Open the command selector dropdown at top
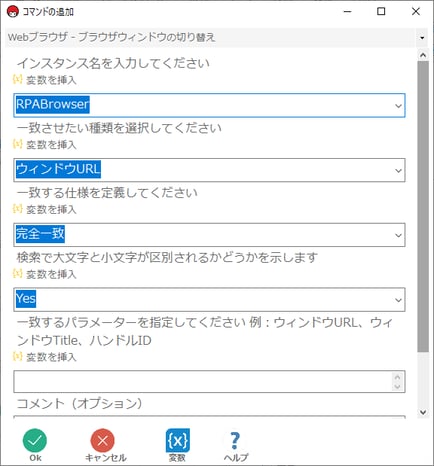This screenshot has width=434, height=466. coord(422,37)
